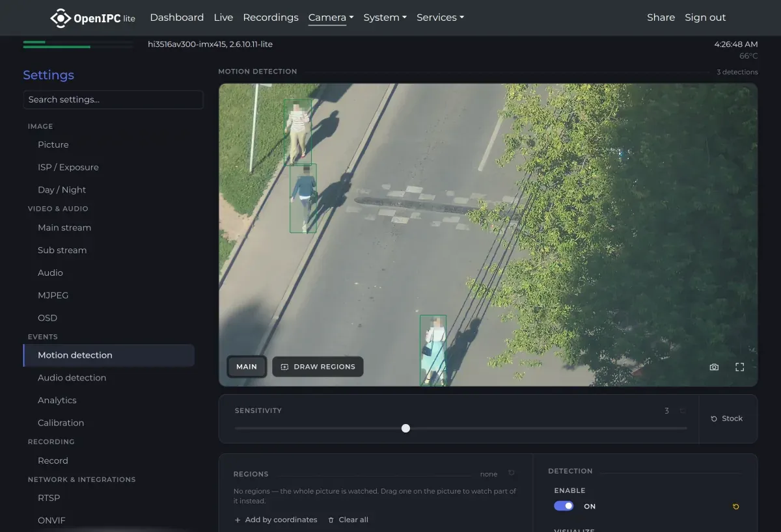Click the Share link
The height and width of the screenshot is (532, 781).
661,18
